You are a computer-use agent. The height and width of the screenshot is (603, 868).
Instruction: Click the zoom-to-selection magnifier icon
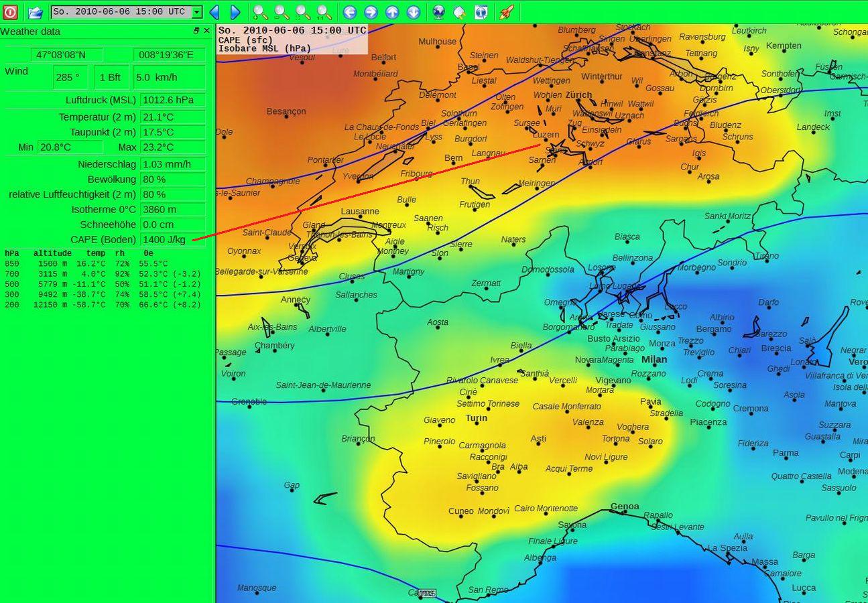coord(303,12)
